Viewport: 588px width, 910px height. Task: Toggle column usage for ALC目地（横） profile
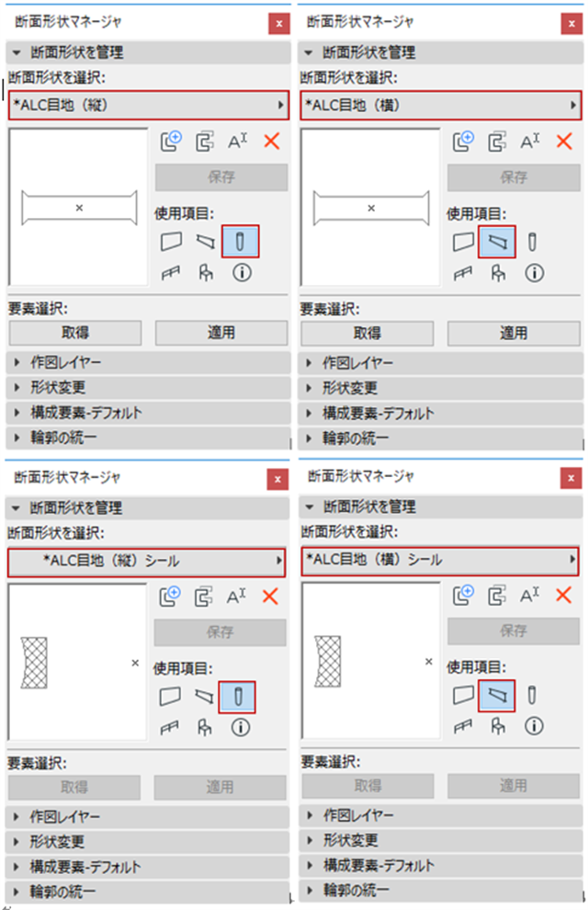(532, 243)
